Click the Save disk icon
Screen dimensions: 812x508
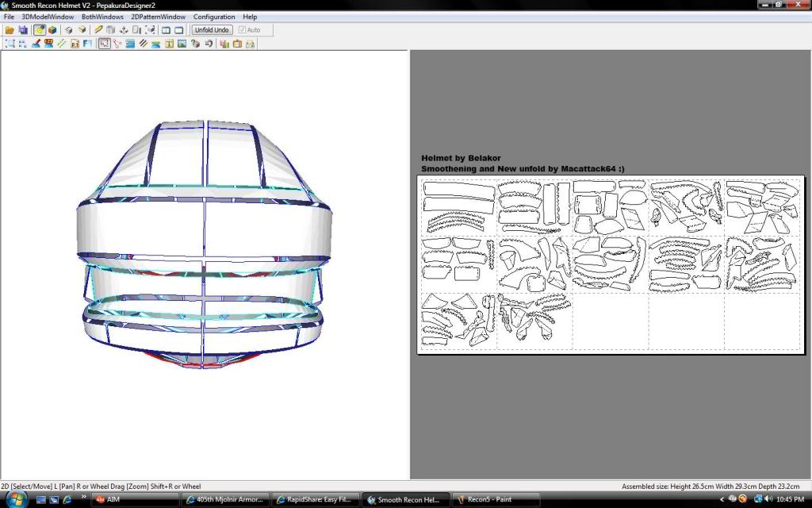[x=23, y=30]
